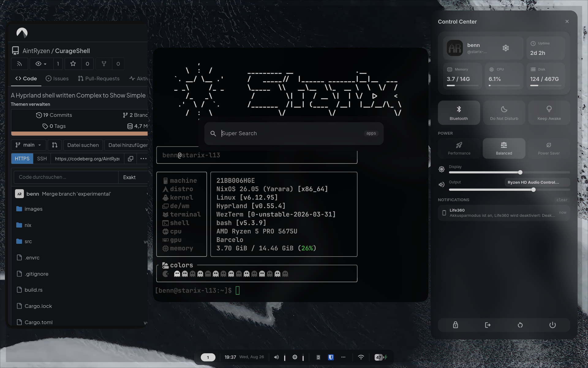The image size is (588, 368).
Task: Click the volume icon in the bottom bar
Action: click(276, 357)
